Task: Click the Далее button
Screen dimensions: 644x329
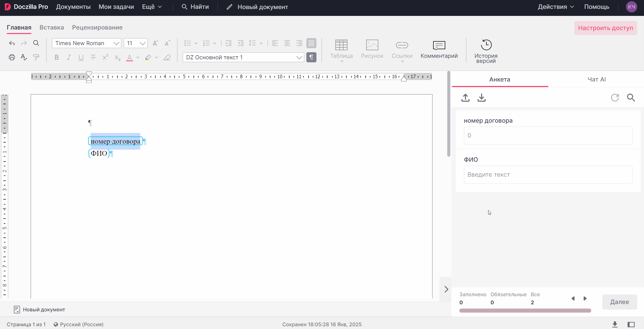Action: tap(619, 302)
